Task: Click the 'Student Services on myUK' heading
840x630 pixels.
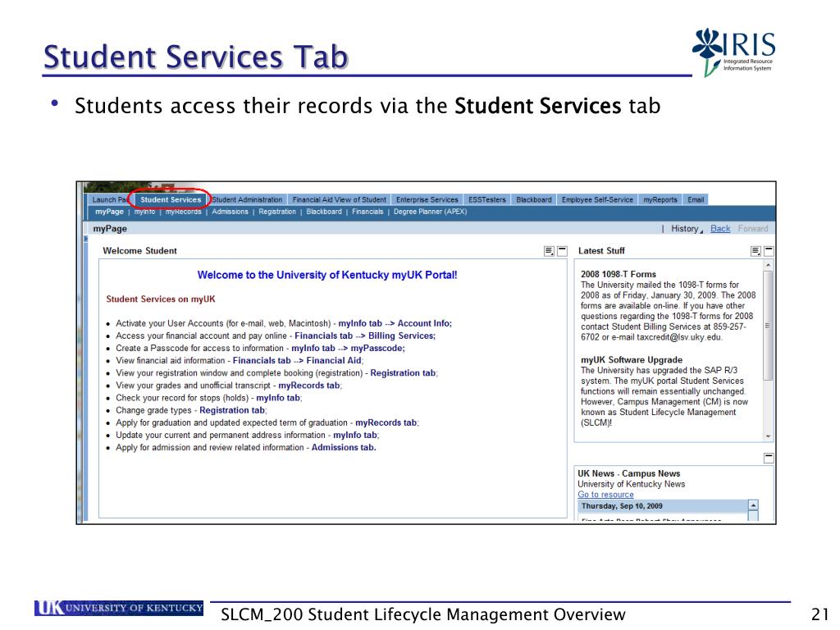Action: 161,299
